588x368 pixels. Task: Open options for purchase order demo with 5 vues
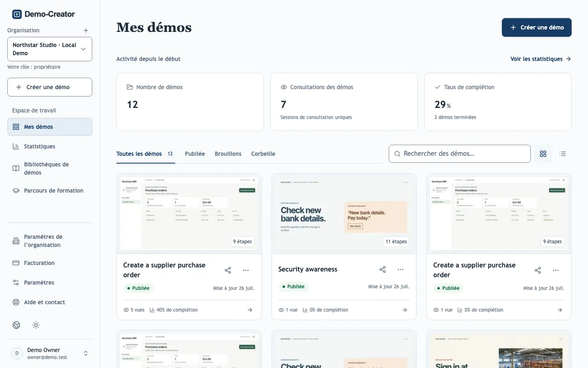246,270
